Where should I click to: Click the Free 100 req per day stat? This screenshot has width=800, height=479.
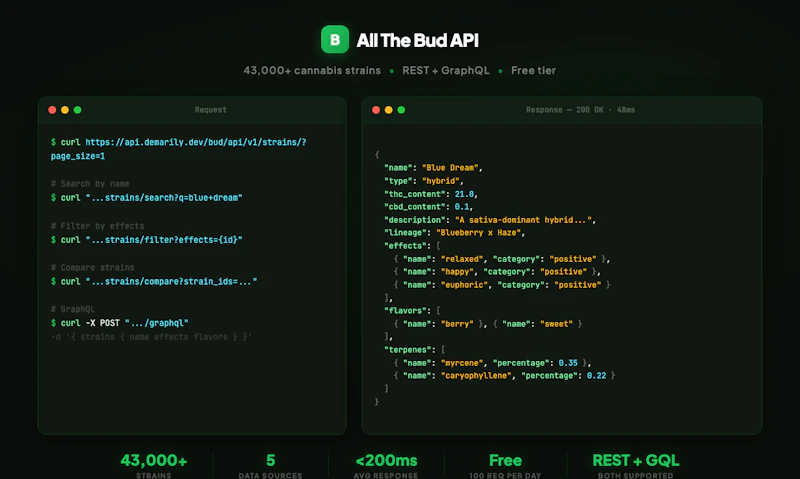pyautogui.click(x=505, y=466)
